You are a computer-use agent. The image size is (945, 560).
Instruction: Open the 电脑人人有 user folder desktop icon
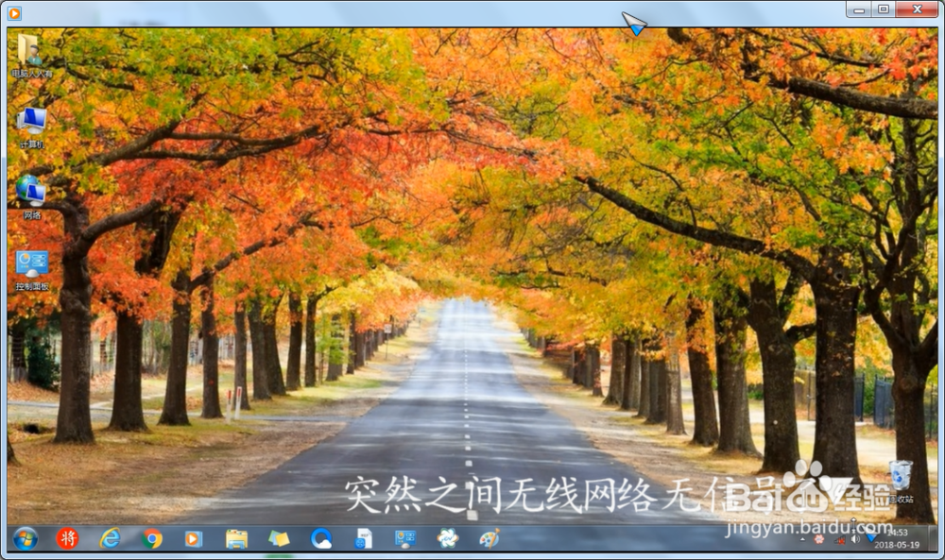tap(31, 56)
